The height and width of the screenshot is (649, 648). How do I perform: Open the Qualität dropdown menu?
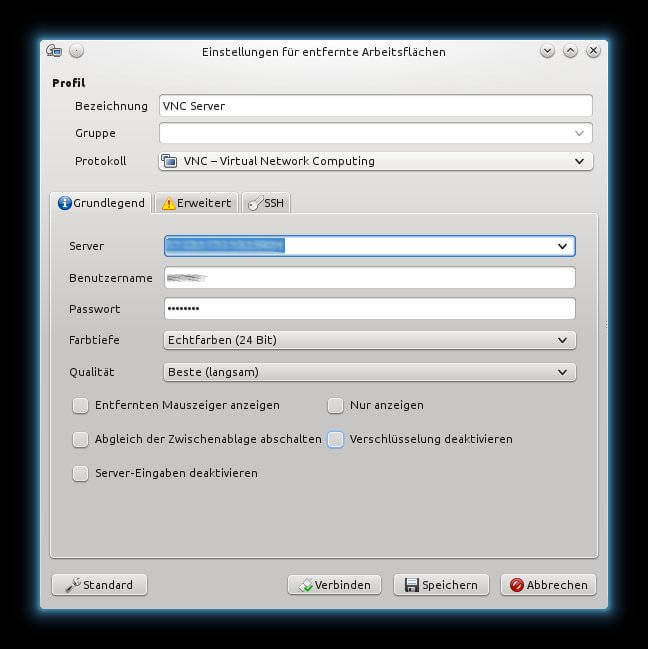[562, 372]
